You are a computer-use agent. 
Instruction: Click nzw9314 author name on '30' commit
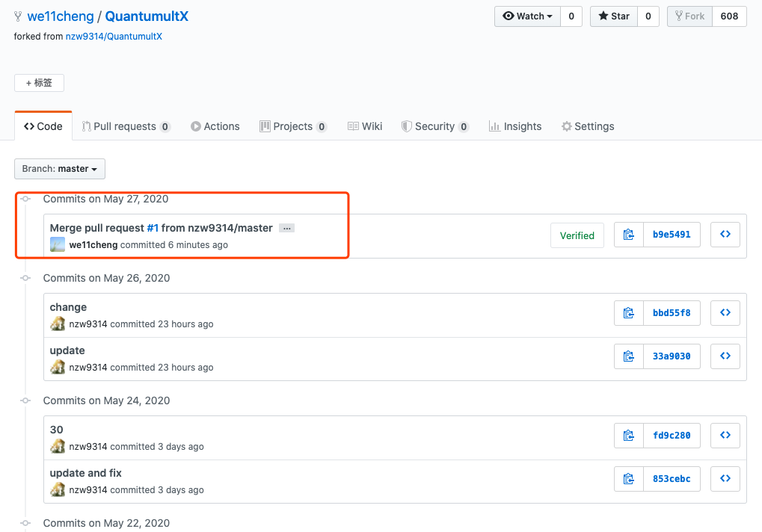click(x=88, y=447)
